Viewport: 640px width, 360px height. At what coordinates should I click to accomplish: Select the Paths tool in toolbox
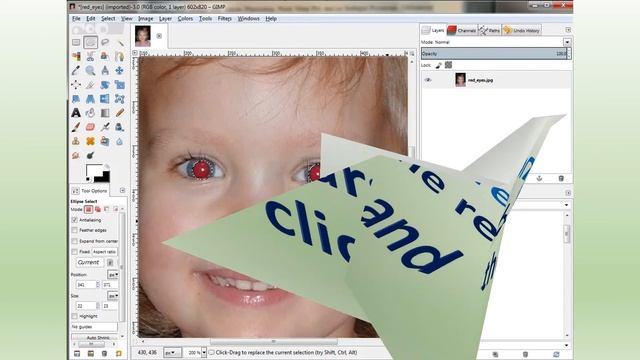coord(120,56)
